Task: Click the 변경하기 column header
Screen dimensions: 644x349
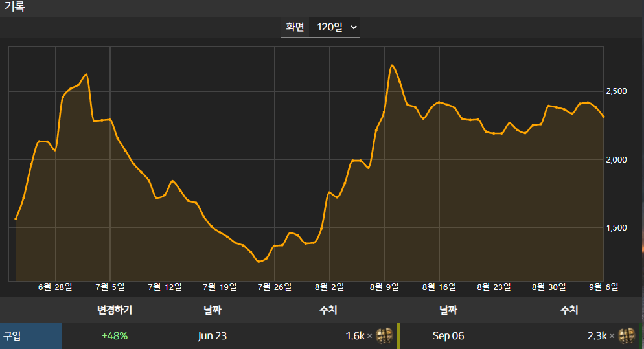Action: click(115, 310)
